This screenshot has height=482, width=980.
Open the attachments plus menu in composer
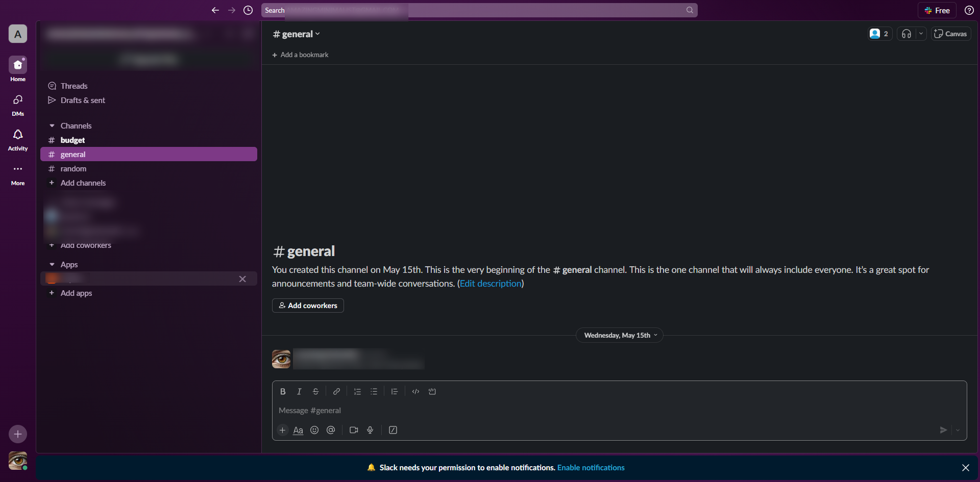pos(282,430)
